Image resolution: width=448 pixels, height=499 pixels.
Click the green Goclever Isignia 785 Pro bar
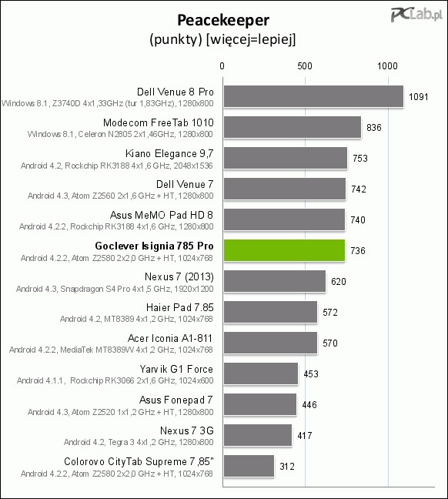click(284, 250)
